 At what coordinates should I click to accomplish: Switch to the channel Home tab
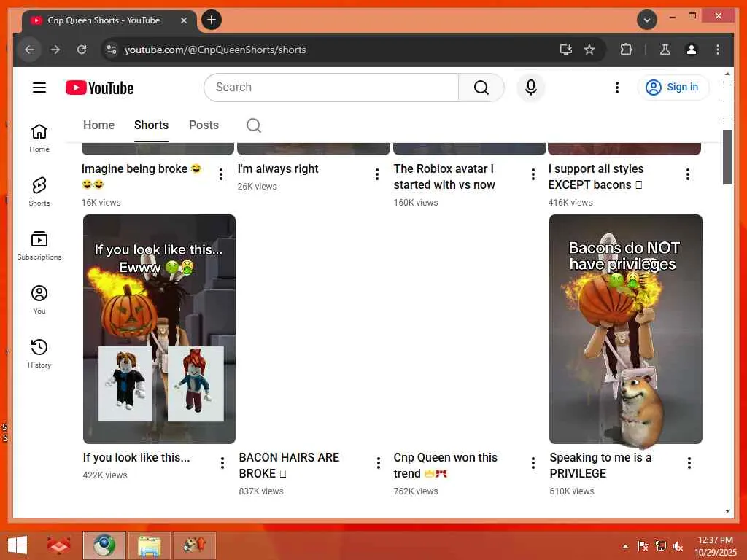98,125
